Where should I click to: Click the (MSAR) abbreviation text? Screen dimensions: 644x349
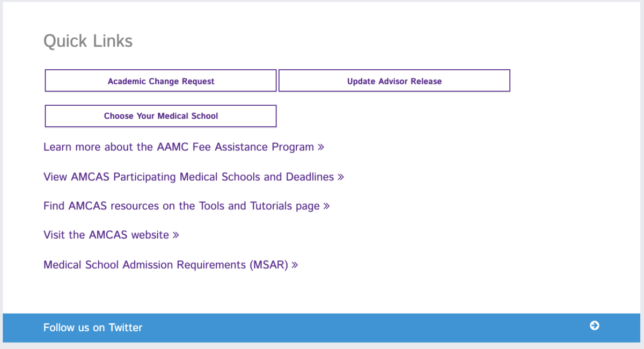pos(269,265)
